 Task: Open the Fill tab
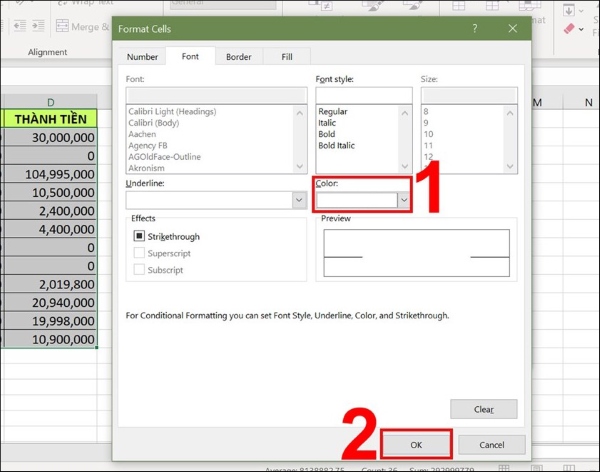pos(286,57)
